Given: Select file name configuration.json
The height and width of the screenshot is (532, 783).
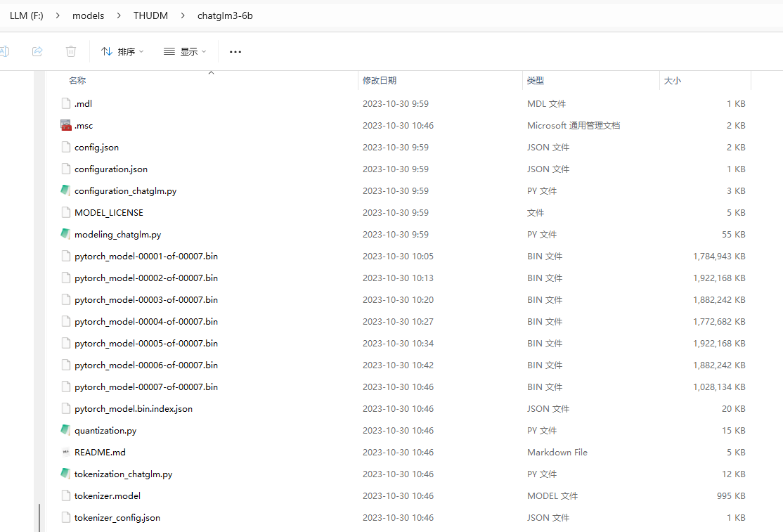Looking at the screenshot, I should [111, 169].
